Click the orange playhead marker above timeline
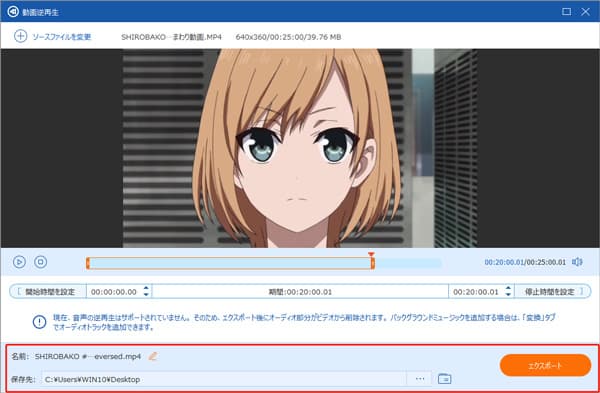The width and height of the screenshot is (600, 393). pos(371,254)
